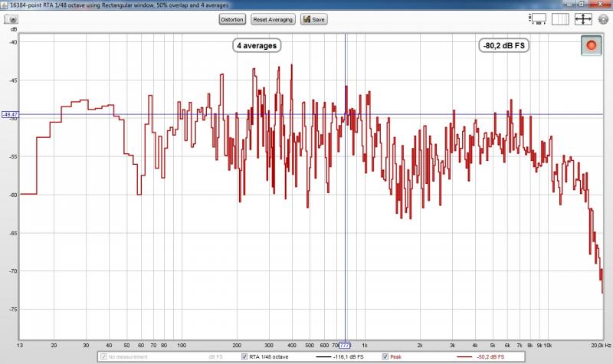This screenshot has width=613, height=364.
Task: Click the graph limits arrows icon
Action: pyautogui.click(x=582, y=18)
